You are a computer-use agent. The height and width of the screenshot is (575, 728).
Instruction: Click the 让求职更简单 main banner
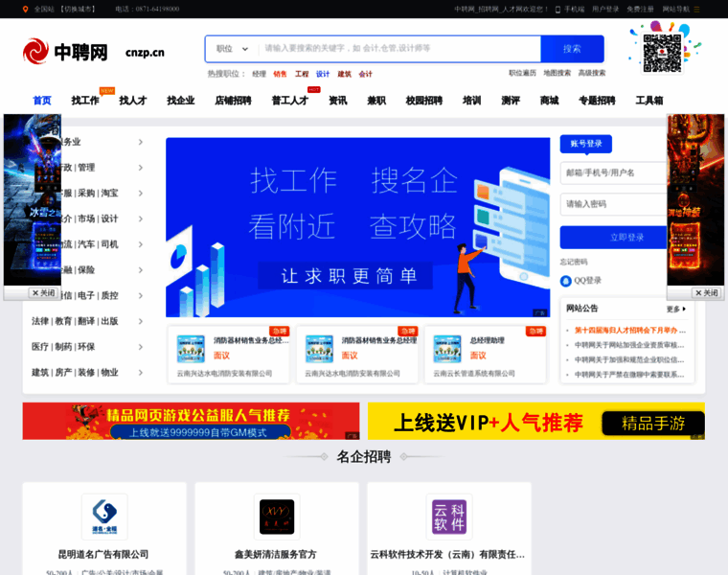[x=358, y=227]
